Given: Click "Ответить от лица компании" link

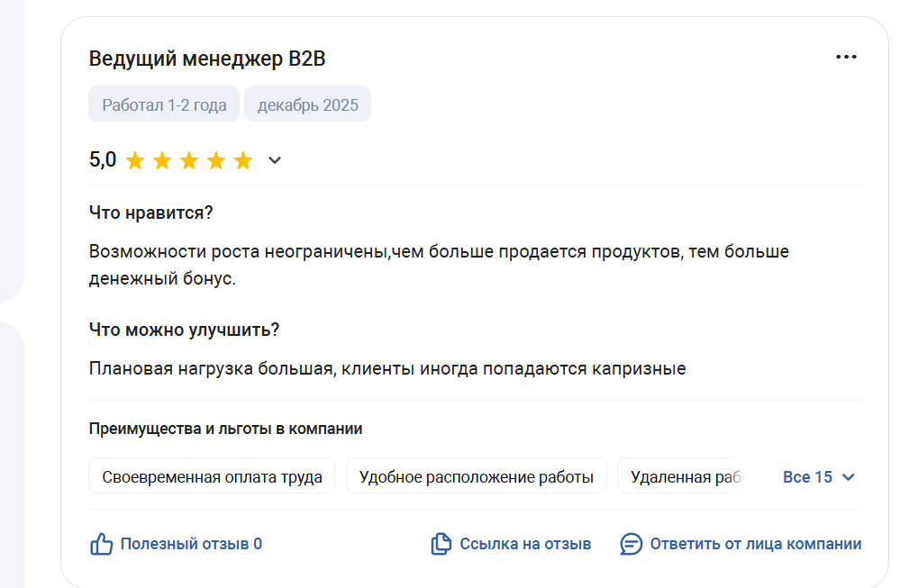Looking at the screenshot, I should click(x=755, y=544).
